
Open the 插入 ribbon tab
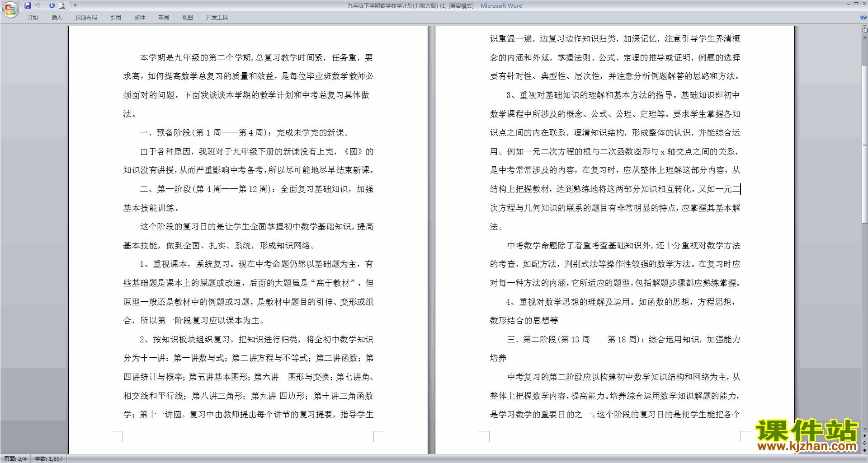(x=57, y=17)
